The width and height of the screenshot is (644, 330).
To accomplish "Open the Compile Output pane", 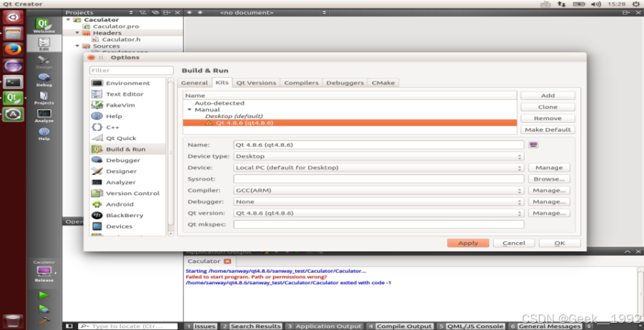I will point(400,326).
